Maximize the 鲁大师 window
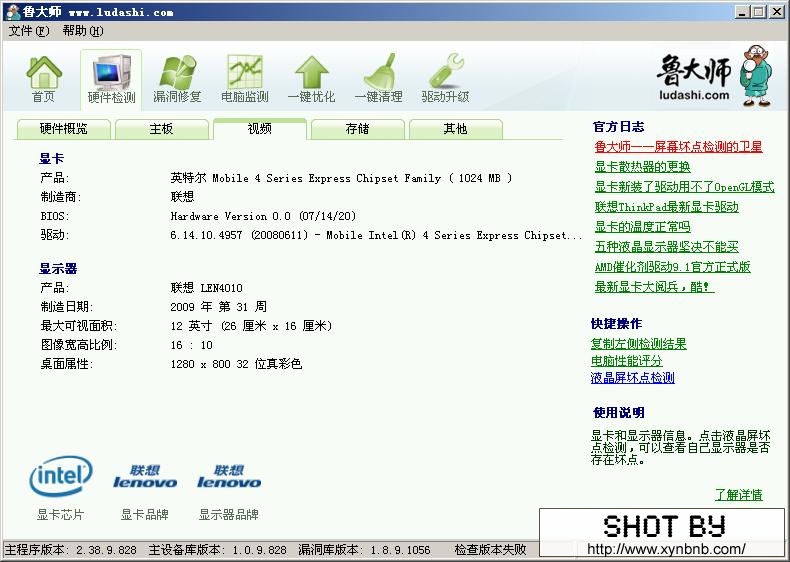This screenshot has width=790, height=562. 759,12
